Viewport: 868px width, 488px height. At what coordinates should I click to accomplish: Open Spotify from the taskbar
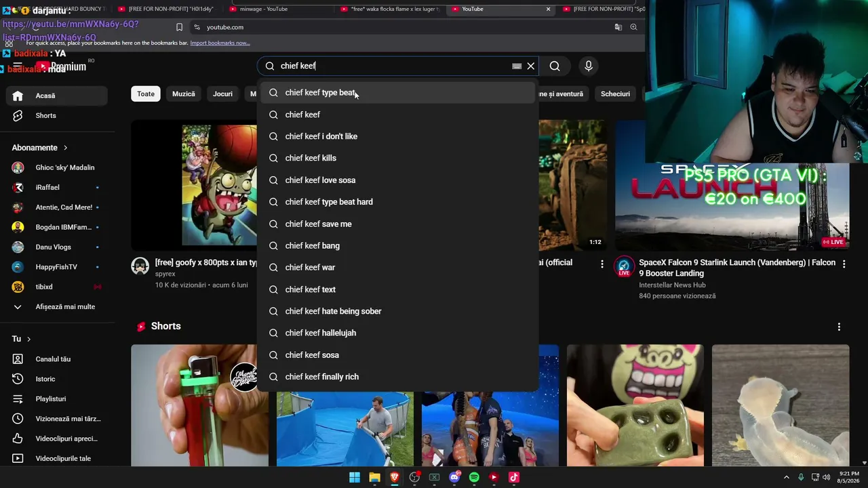[474, 477]
